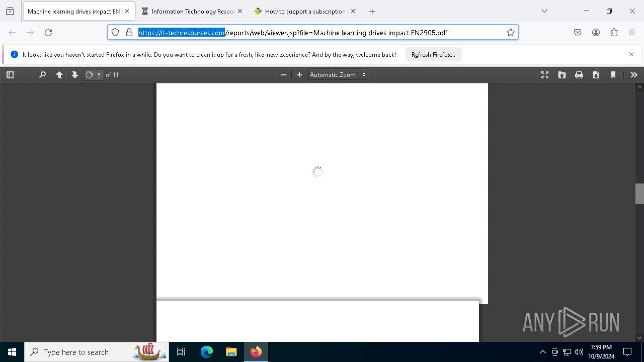644x362 pixels.
Task: Switch PDF to presentation mode
Action: point(545,75)
